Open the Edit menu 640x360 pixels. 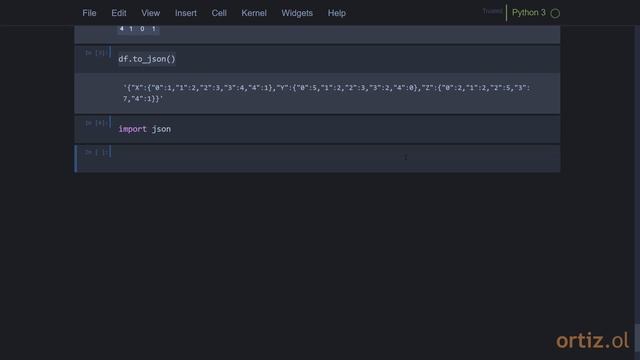coord(119,13)
